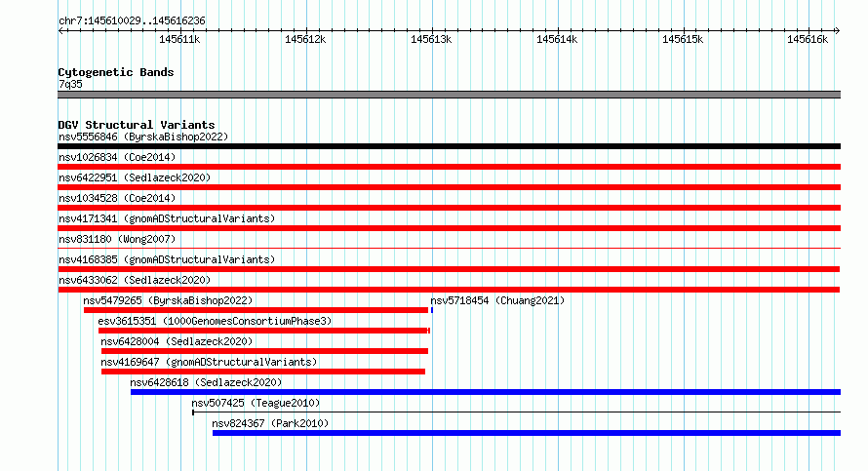Click ruler position 145613k
Image resolution: width=868 pixels, height=471 pixels.
(x=431, y=39)
